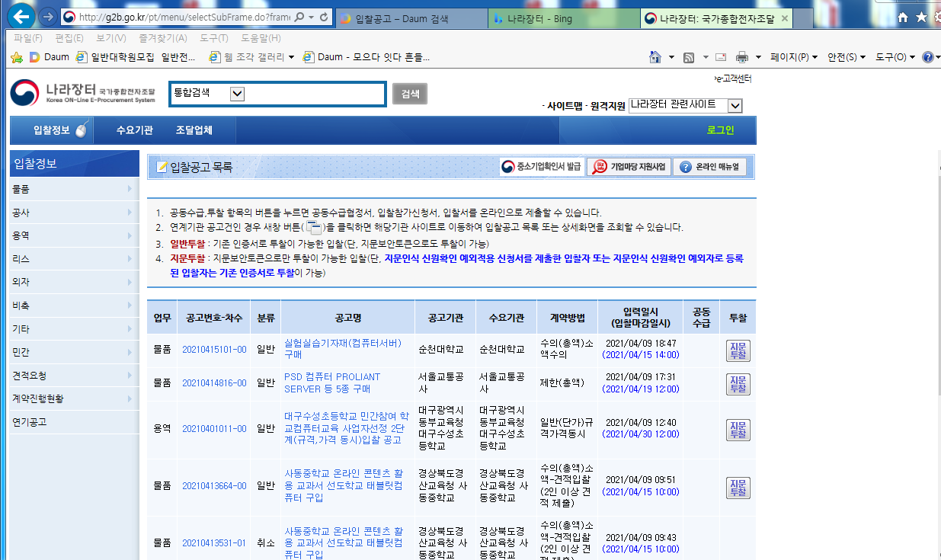Select the 입찰정보 navigation tab
This screenshot has width=941, height=560.
(52, 130)
